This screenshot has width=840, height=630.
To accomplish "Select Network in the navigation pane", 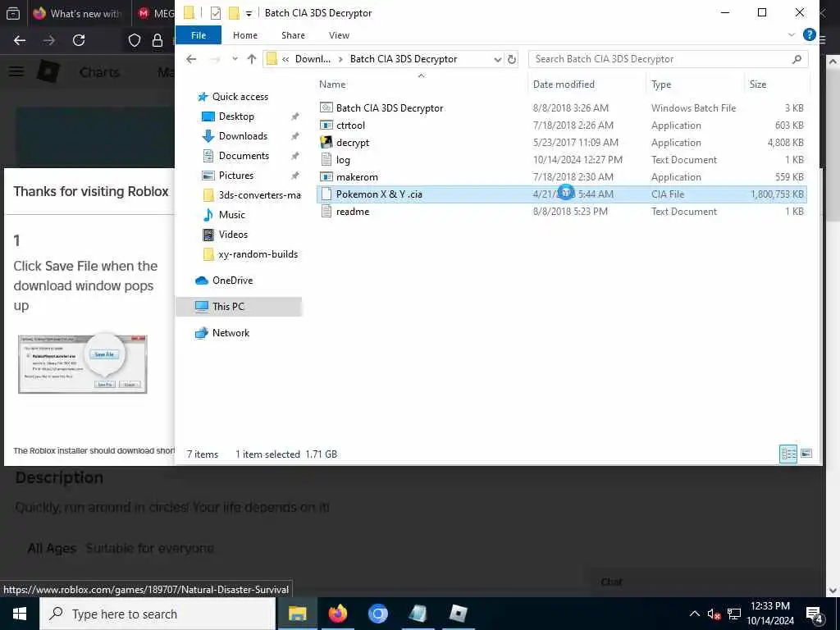I will [x=231, y=333].
